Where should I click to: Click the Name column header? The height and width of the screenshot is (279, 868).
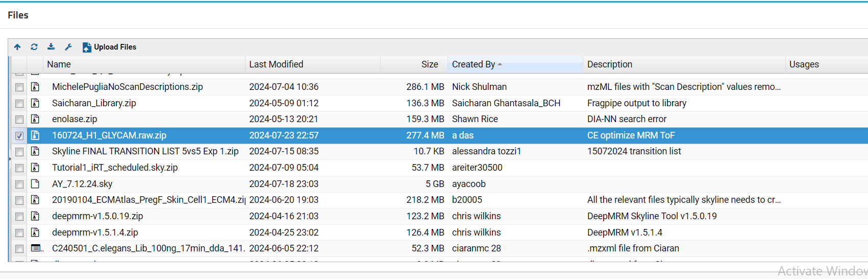pyautogui.click(x=59, y=64)
